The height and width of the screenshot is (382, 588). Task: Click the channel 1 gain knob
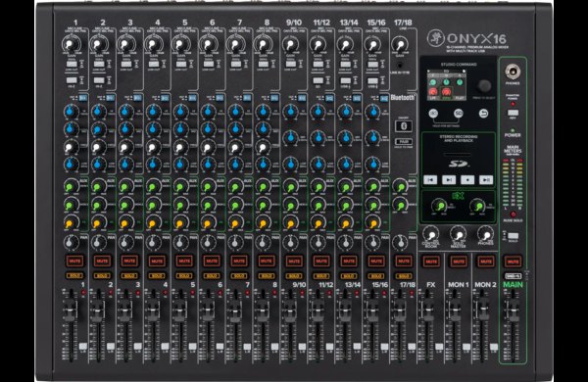tap(71, 45)
